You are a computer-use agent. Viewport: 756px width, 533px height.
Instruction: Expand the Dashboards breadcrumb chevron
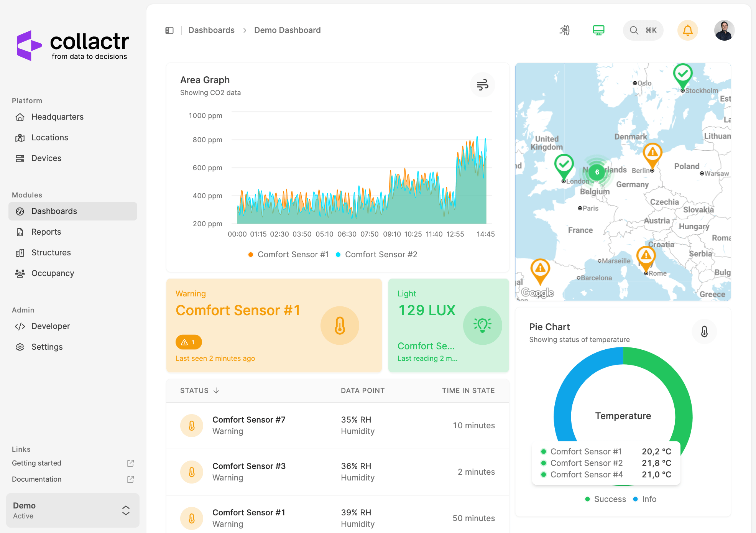[244, 30]
